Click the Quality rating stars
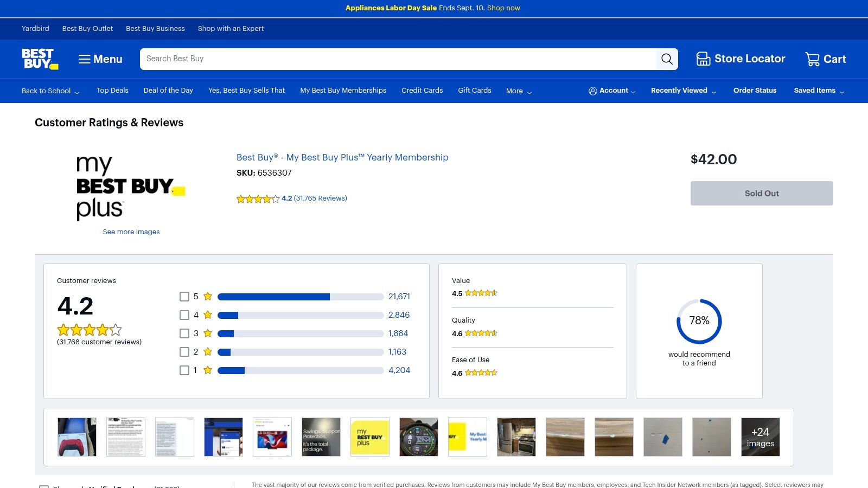 [x=481, y=333]
